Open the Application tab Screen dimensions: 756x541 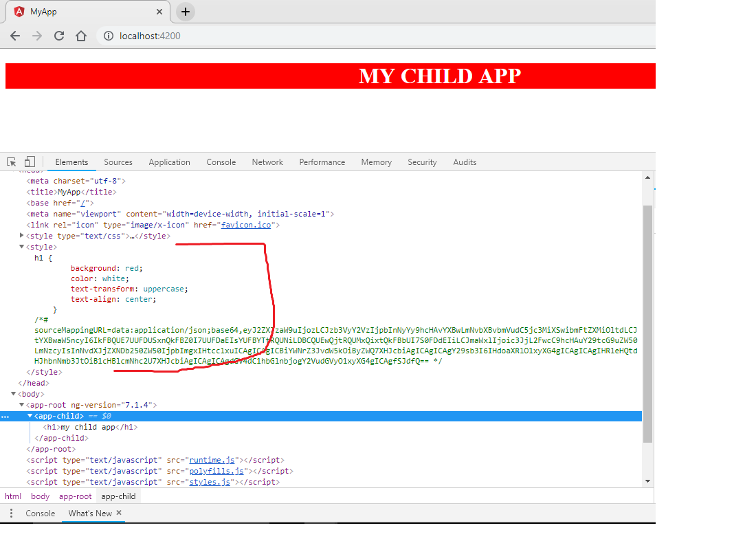point(169,162)
